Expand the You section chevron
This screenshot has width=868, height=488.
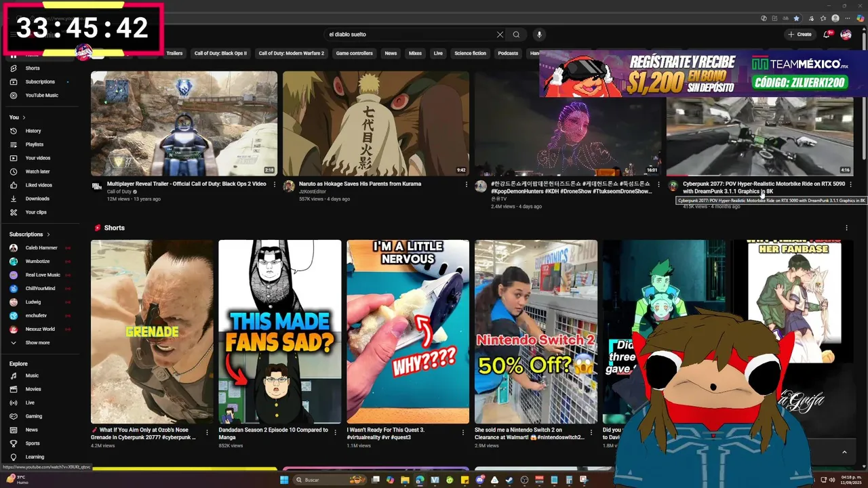tap(24, 117)
